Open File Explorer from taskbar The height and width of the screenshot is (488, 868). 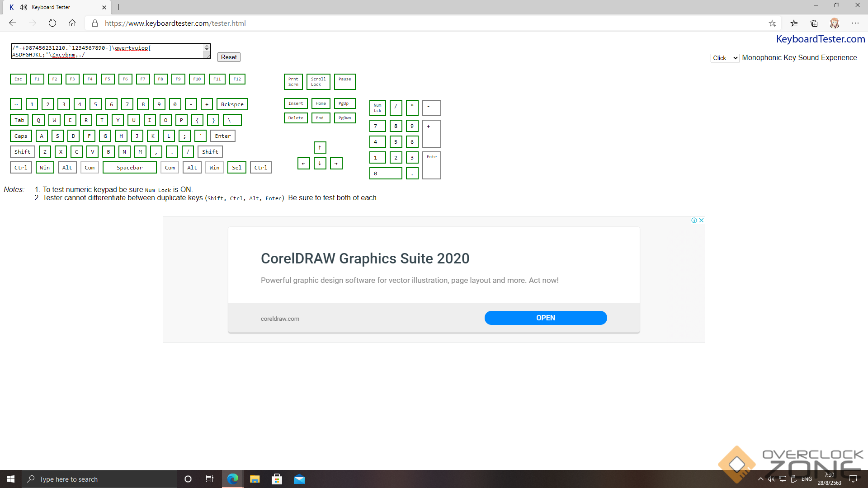coord(255,479)
